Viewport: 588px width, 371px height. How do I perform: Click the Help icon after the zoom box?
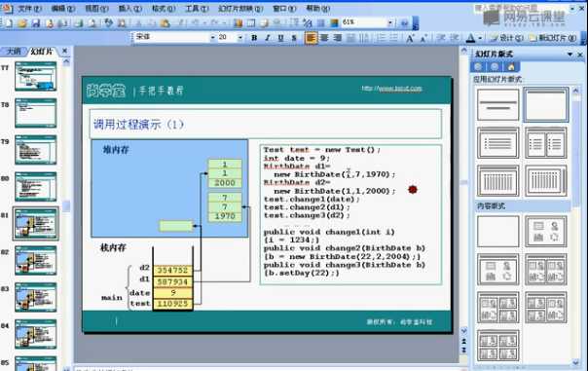click(x=404, y=23)
